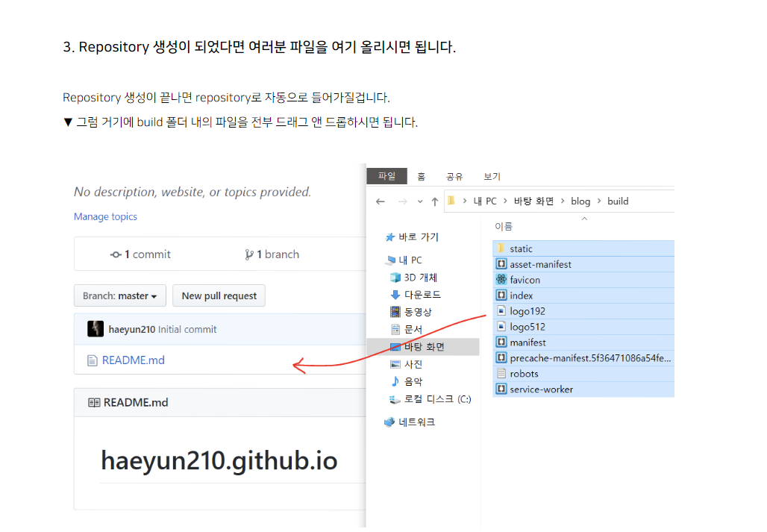
Task: Select the asset-manifest file name
Action: point(540,265)
